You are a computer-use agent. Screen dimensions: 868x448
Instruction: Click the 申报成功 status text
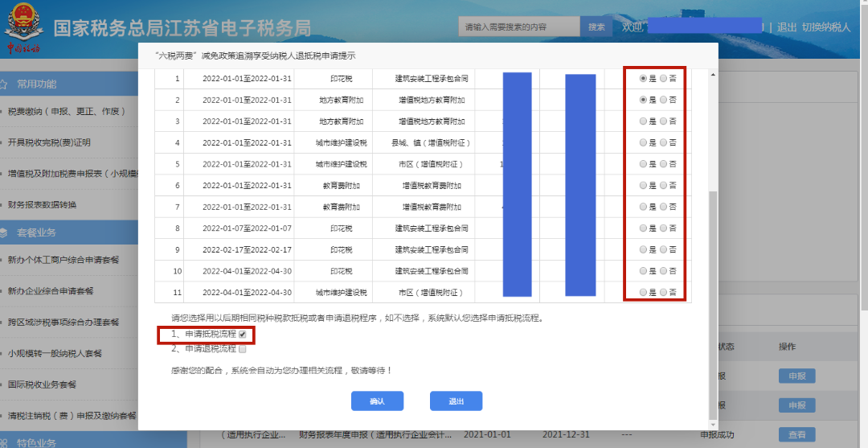[717, 434]
